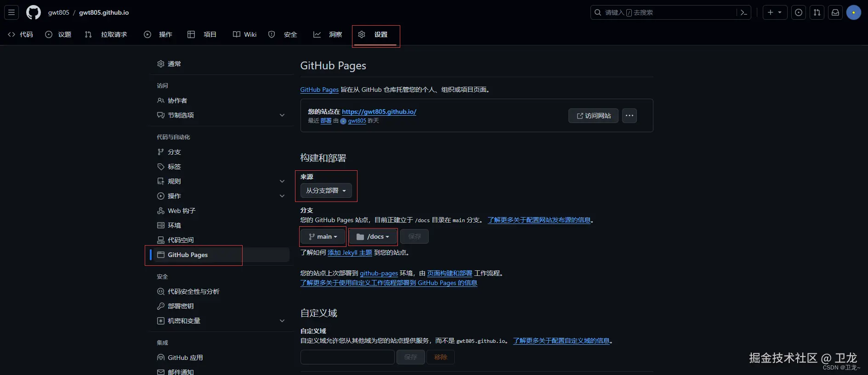Expand 操作 chevron in settings sidebar
Image resolution: width=868 pixels, height=375 pixels.
(282, 196)
